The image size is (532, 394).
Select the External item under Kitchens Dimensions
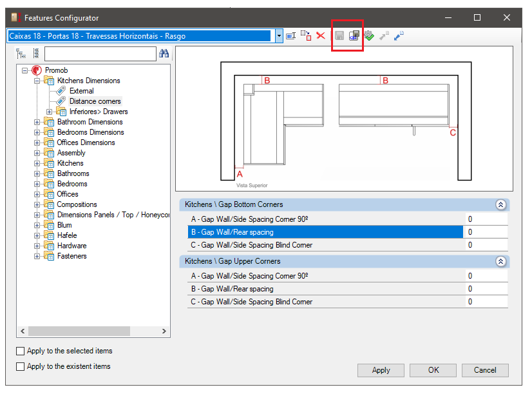tap(81, 91)
